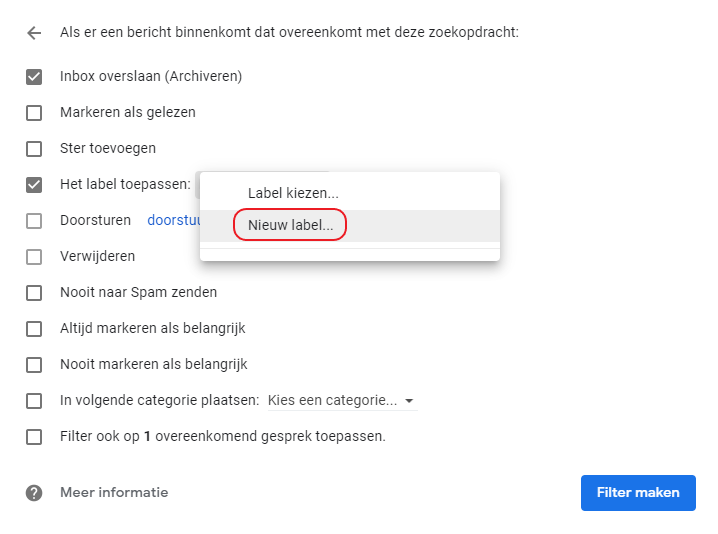Enable the Verwijderen checkbox
The image size is (718, 534).
(x=34, y=256)
